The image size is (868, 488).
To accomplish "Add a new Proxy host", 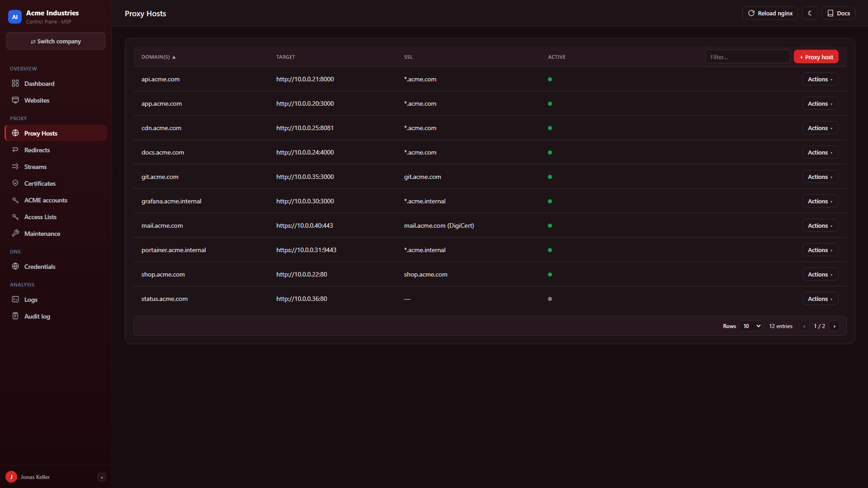I will (816, 57).
